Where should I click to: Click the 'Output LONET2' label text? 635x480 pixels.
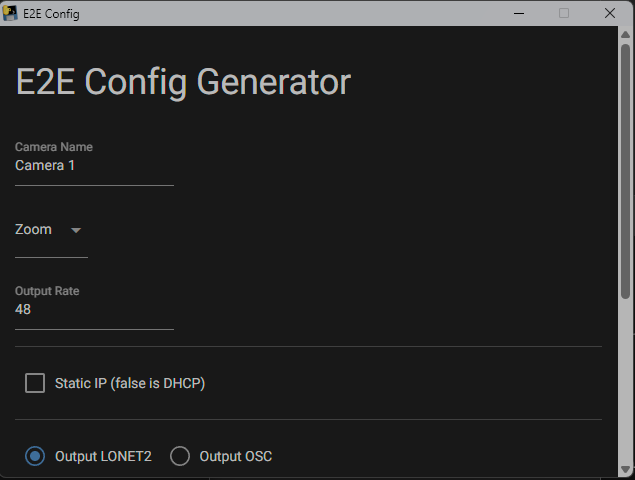pyautogui.click(x=103, y=456)
